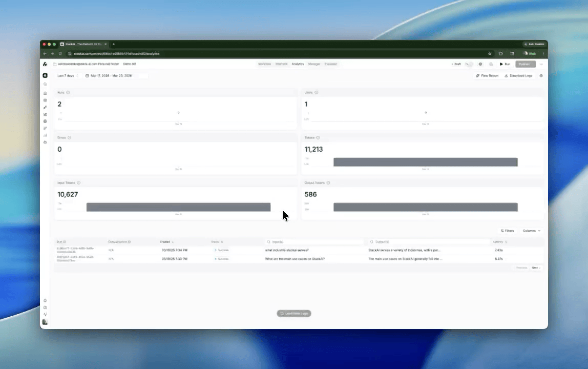Screen dimensions: 588x369
Task: Sort the table by Created column
Action: click(167, 242)
